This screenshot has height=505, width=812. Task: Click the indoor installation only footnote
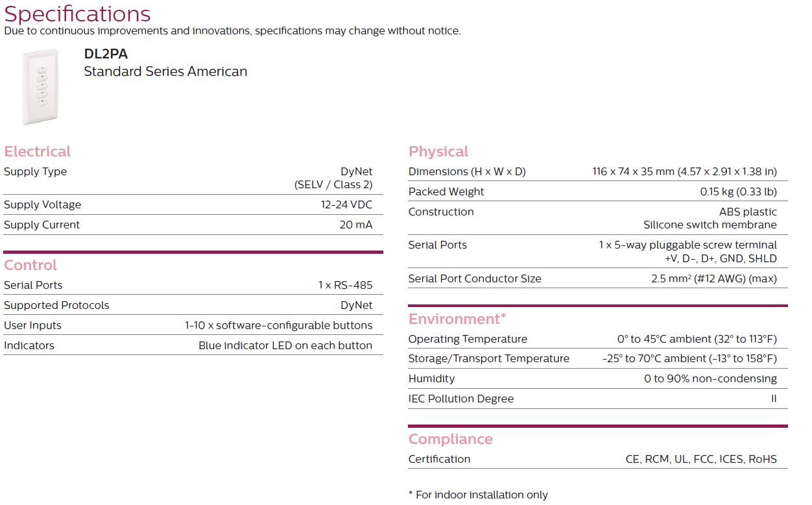[x=478, y=495]
